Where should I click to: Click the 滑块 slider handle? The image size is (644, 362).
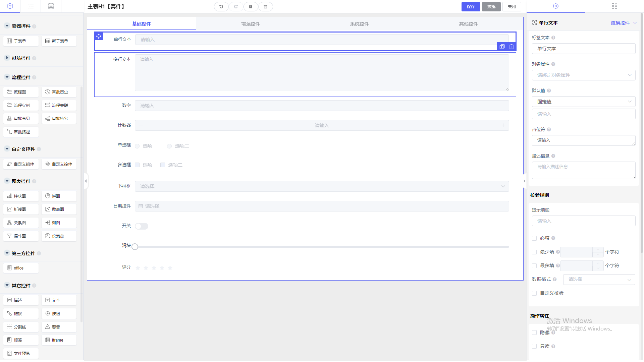(135, 247)
